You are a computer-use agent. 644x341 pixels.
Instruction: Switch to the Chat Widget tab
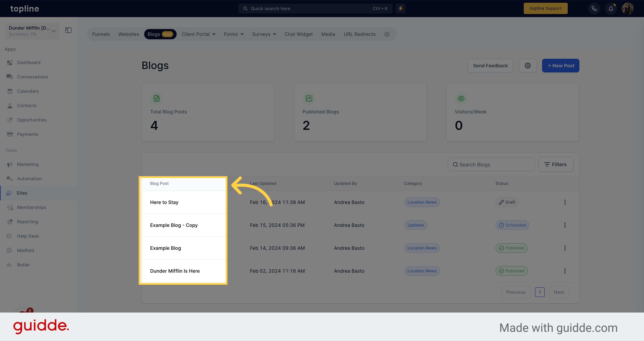(x=299, y=34)
